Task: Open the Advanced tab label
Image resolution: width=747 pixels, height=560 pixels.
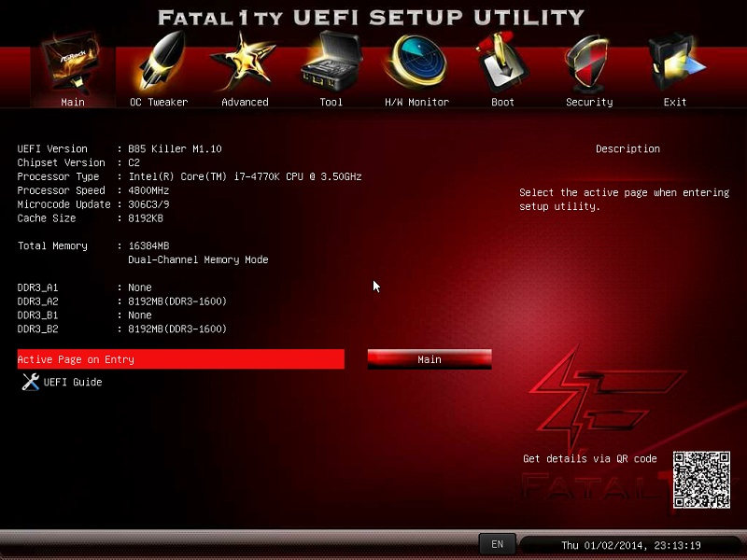Action: [x=245, y=102]
